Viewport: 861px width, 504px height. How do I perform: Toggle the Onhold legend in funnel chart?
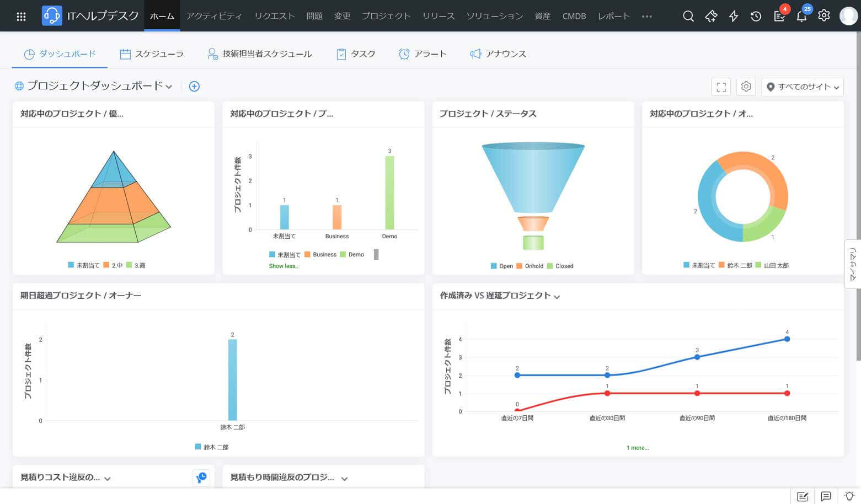point(530,266)
